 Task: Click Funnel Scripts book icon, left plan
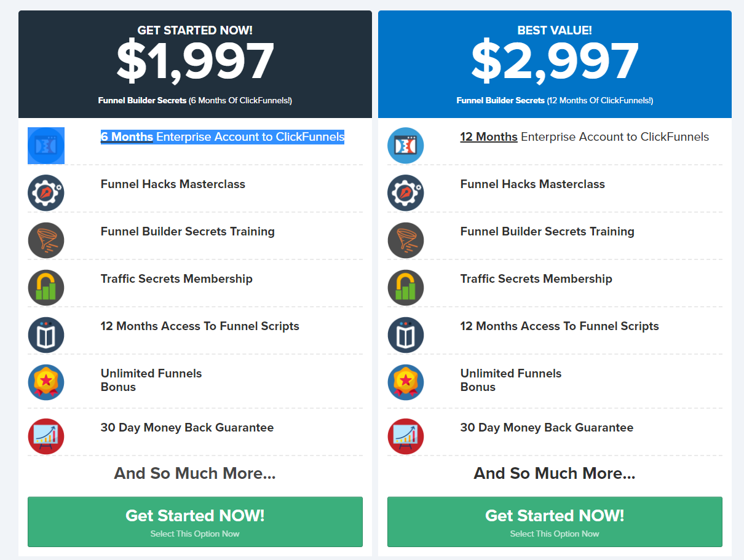pos(46,335)
